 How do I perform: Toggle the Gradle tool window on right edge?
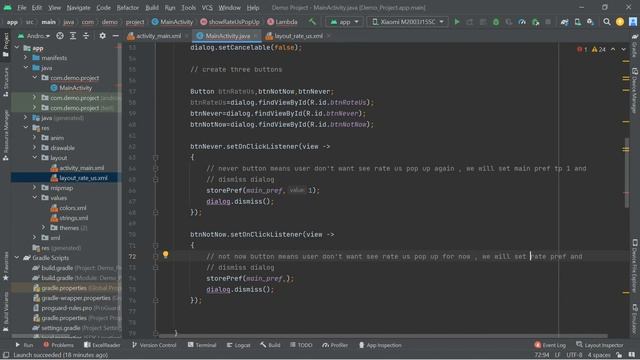click(635, 45)
